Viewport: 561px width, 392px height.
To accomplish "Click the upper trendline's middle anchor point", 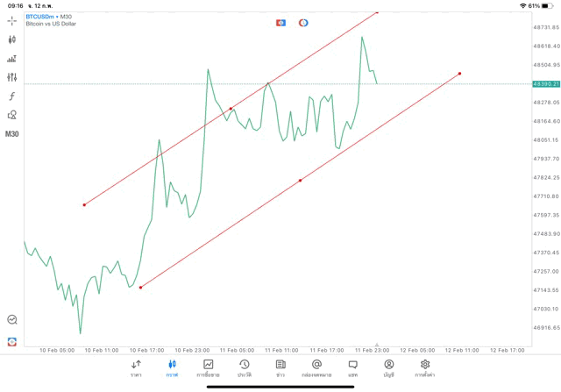I will pos(231,109).
